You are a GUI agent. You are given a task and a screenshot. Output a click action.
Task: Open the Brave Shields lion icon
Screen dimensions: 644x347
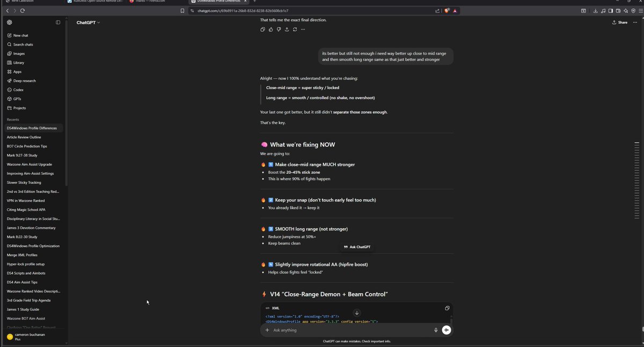tap(447, 11)
